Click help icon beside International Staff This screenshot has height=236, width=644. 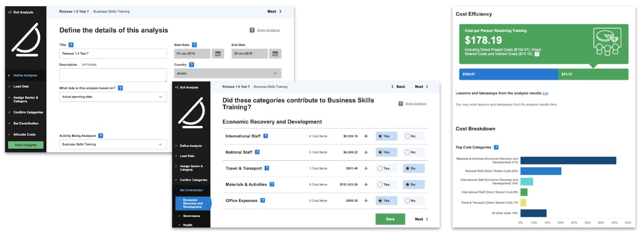pyautogui.click(x=266, y=136)
